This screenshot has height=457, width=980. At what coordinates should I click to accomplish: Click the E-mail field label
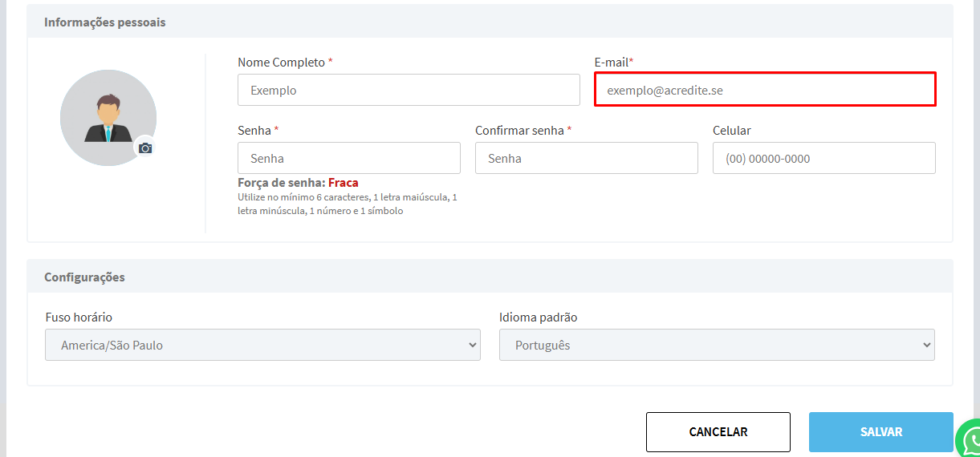pos(611,63)
